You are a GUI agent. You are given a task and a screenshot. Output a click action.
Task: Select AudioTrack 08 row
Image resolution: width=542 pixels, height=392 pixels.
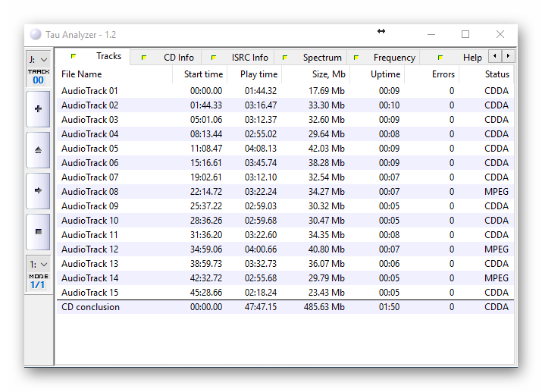[89, 192]
